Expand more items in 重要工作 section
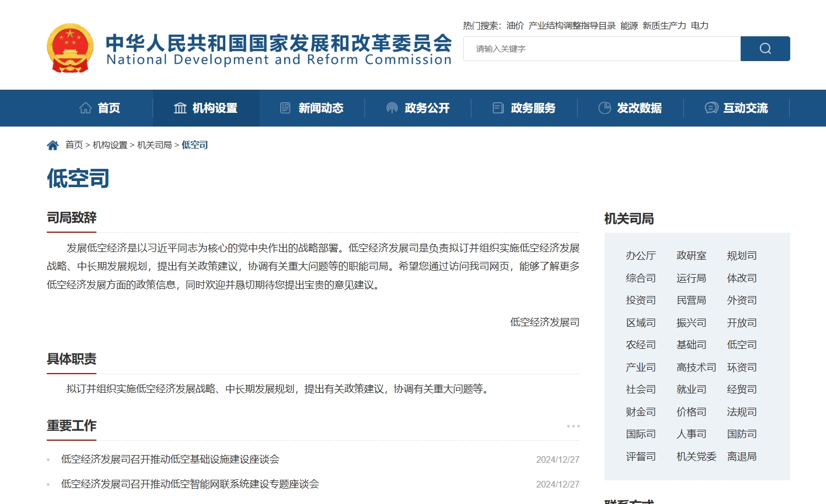Viewport: 826px width, 504px height. pos(573,426)
